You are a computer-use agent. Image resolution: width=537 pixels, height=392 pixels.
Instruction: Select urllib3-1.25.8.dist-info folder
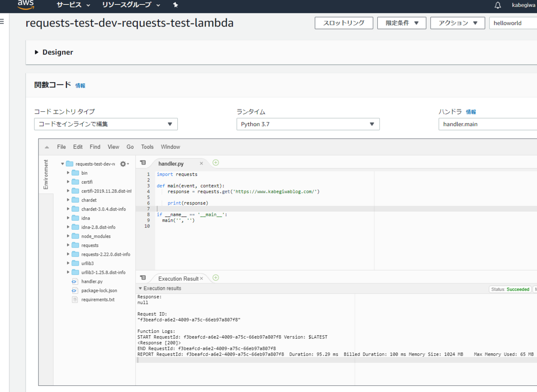click(x=103, y=272)
